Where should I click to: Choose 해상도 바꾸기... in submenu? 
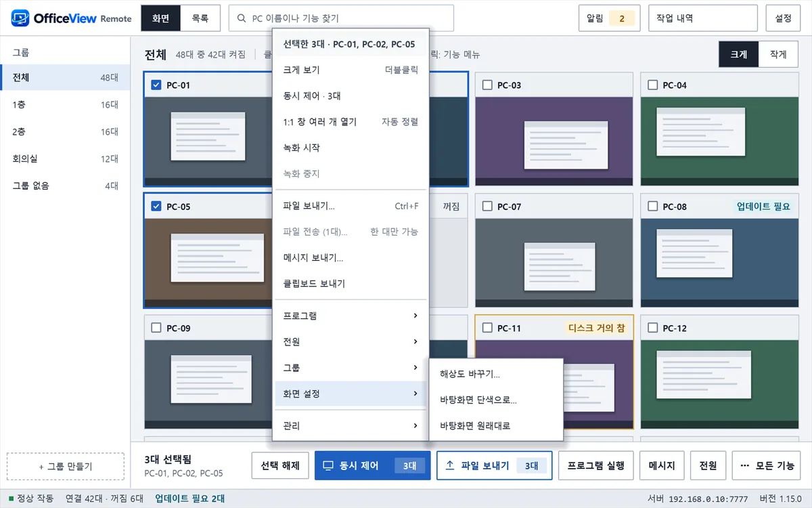pyautogui.click(x=496, y=374)
